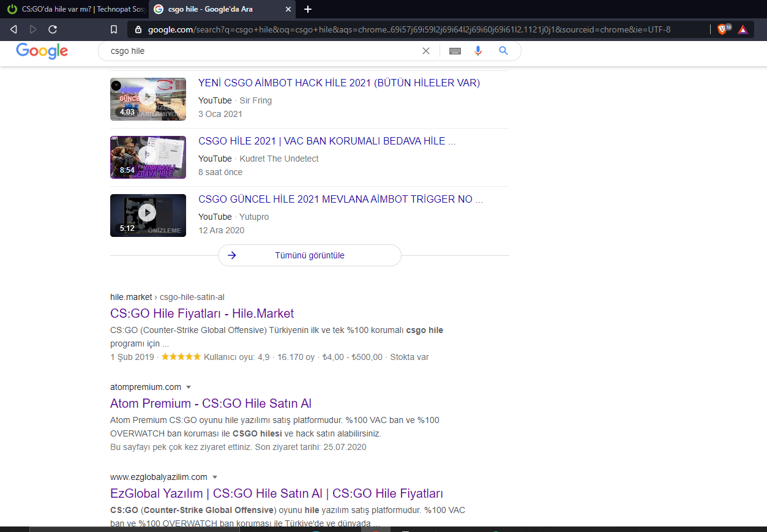
Task: Open the Brave Rewards triangle icon
Action: [x=743, y=29]
